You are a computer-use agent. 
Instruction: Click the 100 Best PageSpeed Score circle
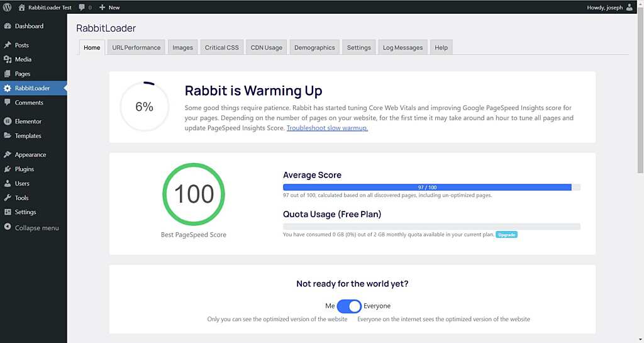coord(194,194)
